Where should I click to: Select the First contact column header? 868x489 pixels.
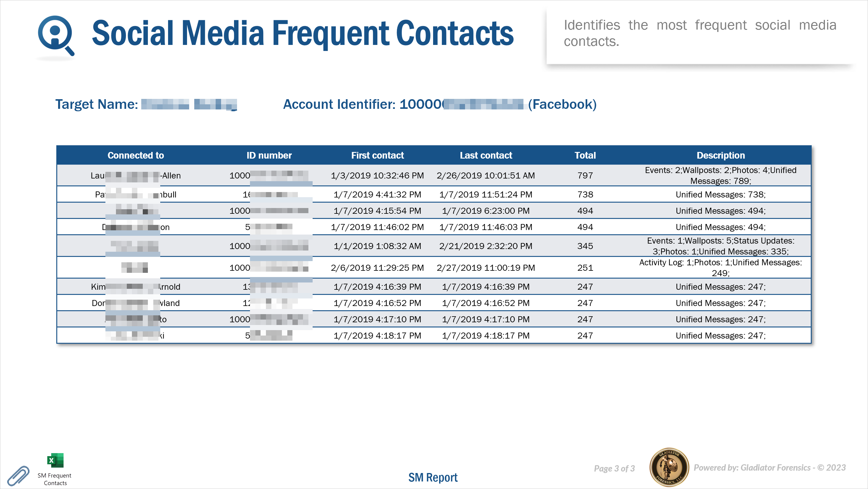[x=377, y=155]
